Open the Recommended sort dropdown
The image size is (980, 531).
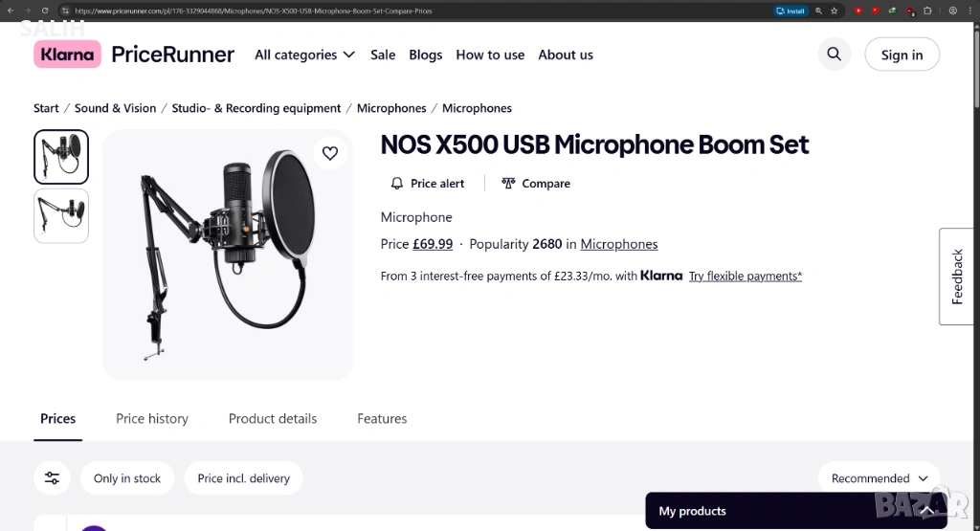[x=879, y=478]
